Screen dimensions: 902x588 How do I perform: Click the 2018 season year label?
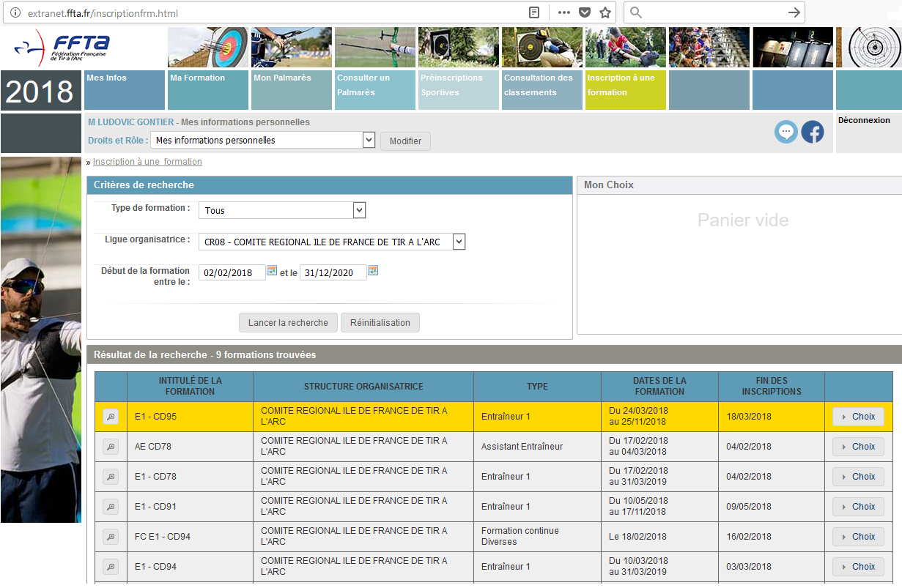[40, 91]
